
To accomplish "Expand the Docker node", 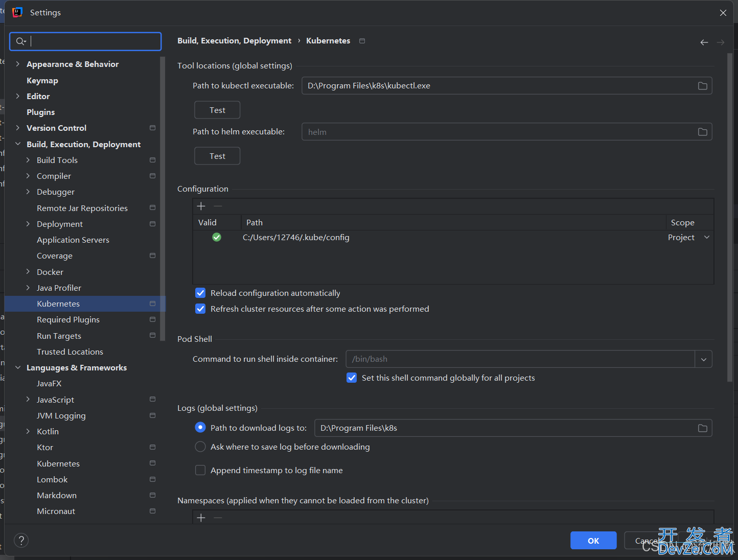I will [28, 272].
